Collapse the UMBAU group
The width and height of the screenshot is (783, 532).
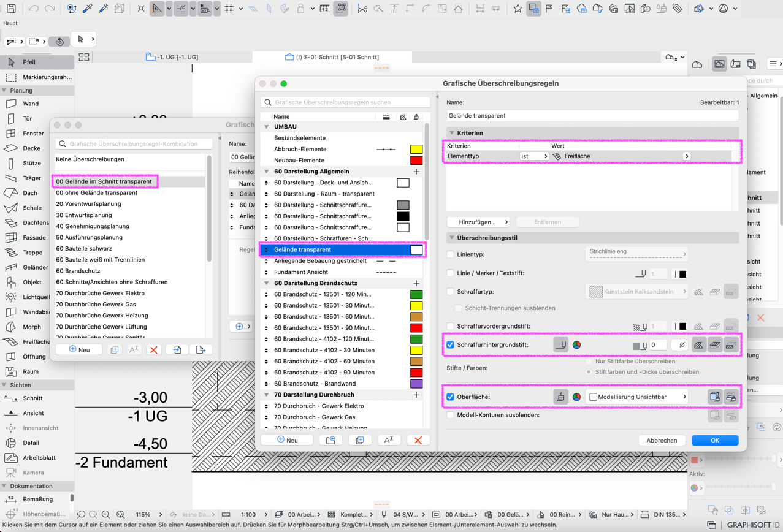point(267,127)
